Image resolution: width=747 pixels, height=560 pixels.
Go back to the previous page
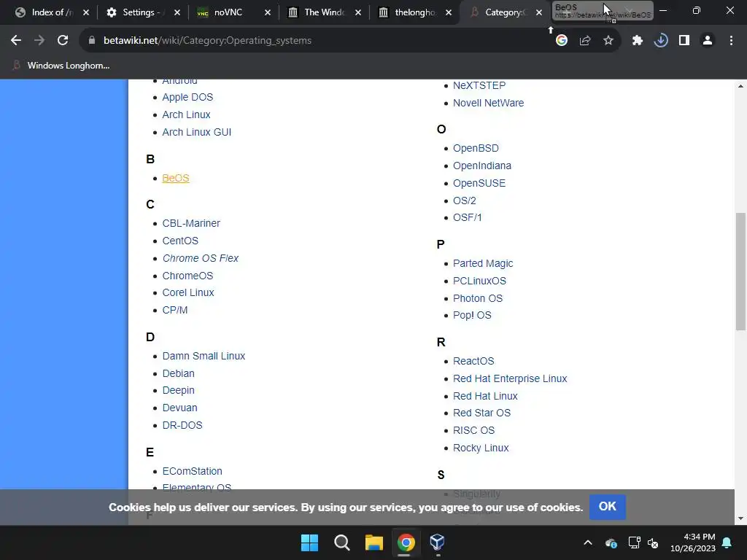click(x=16, y=41)
